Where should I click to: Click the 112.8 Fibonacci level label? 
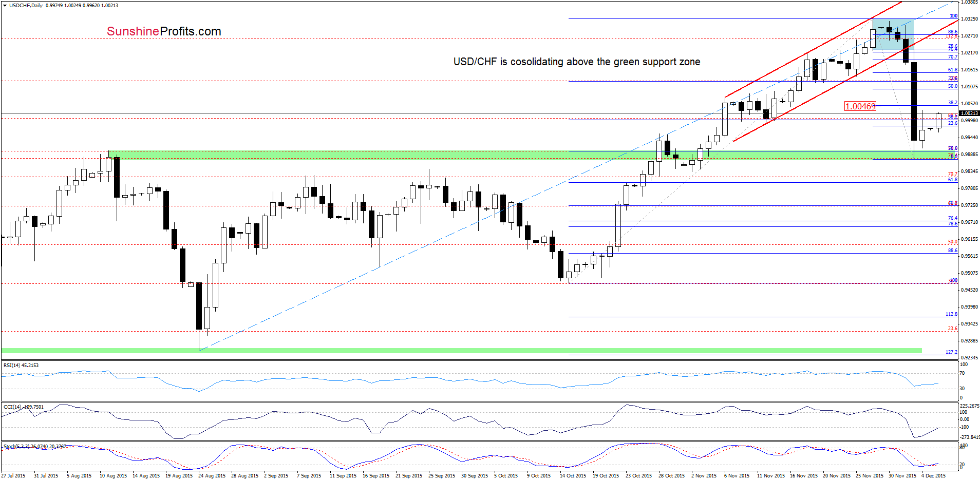(x=951, y=314)
